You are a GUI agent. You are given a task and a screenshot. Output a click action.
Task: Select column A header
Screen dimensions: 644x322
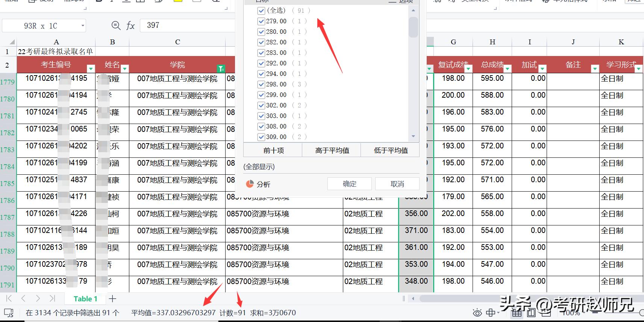[56, 42]
